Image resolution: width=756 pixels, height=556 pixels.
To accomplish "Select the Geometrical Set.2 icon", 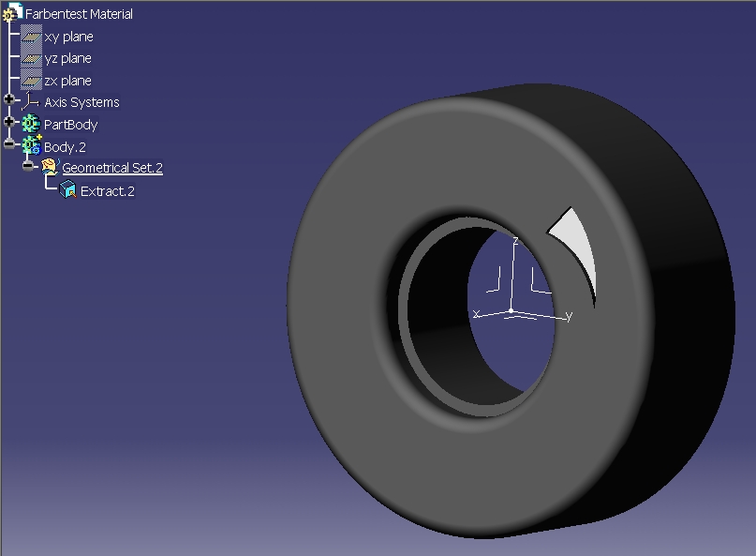I will click(x=51, y=167).
